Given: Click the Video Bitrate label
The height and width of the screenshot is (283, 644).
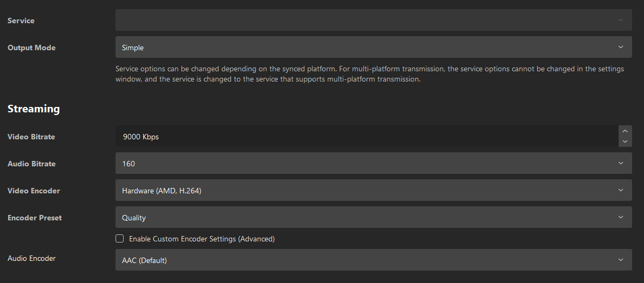Looking at the screenshot, I should pyautogui.click(x=31, y=137).
